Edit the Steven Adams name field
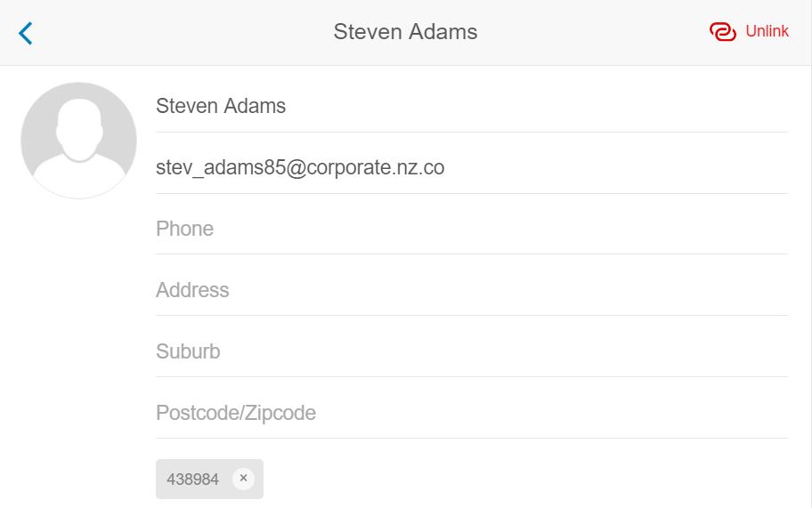 coord(472,106)
